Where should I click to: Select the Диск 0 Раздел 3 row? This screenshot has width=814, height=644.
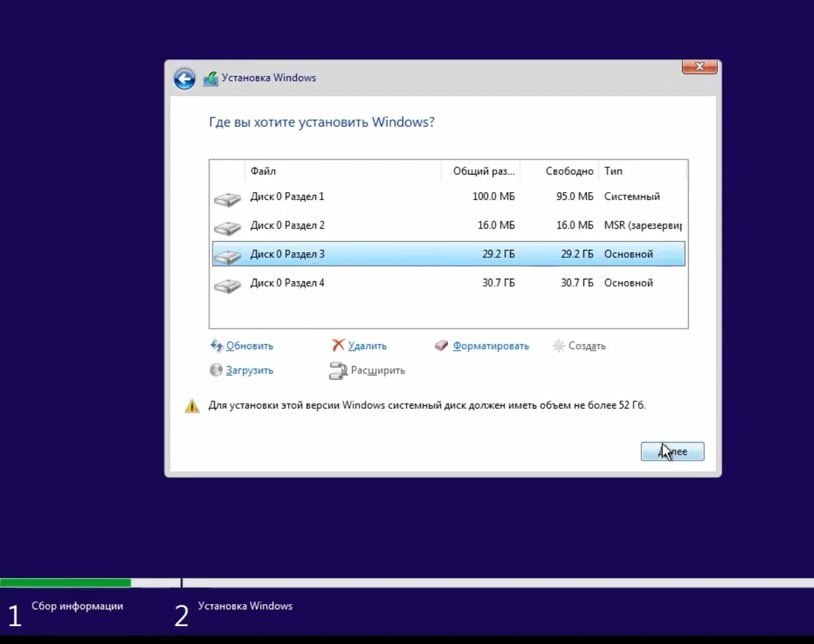click(449, 254)
